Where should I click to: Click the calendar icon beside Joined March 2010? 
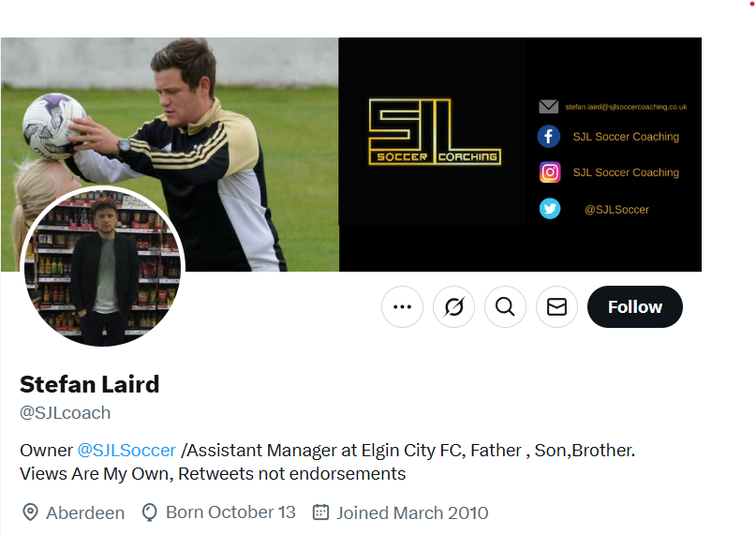click(320, 512)
